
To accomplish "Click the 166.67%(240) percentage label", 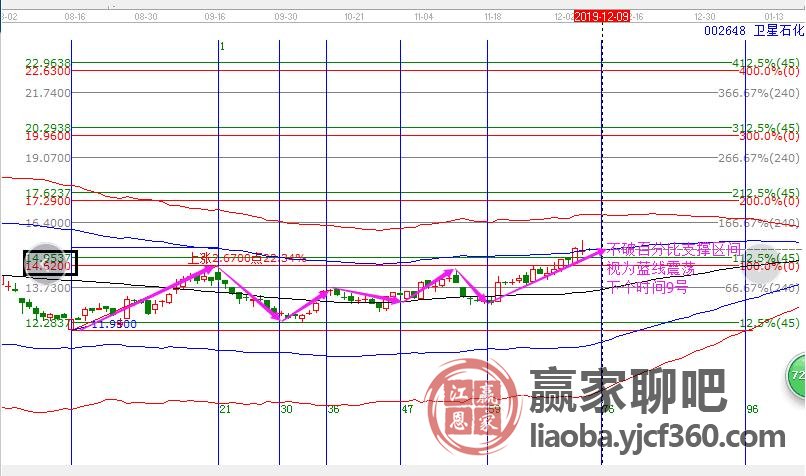I will [759, 223].
